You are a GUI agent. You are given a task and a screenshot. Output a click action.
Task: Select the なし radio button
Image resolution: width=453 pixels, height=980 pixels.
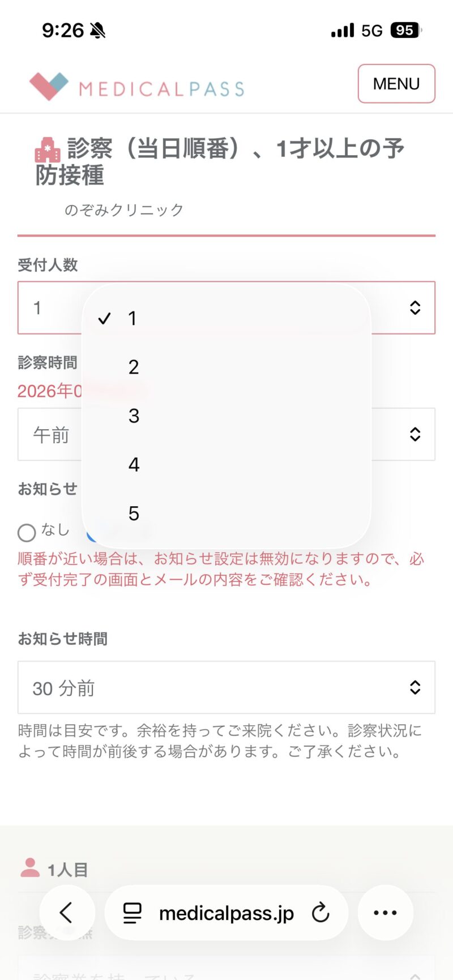[27, 532]
